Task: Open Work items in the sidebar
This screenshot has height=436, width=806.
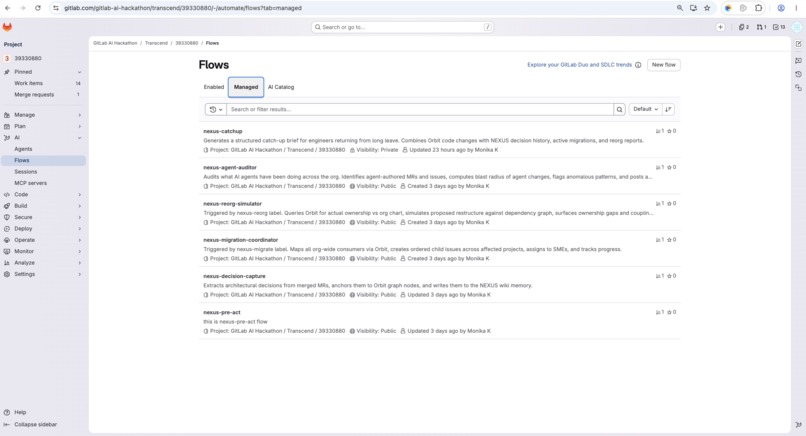Action: (x=43, y=83)
